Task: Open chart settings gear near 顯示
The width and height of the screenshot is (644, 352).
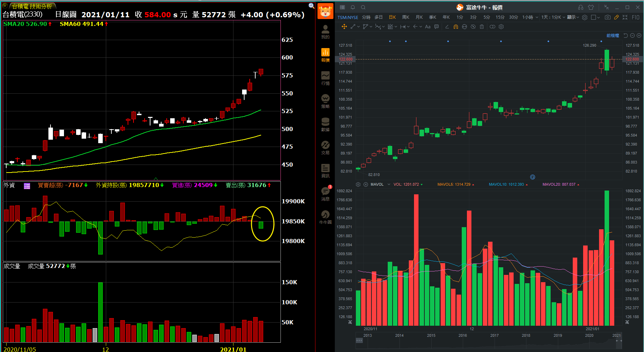Action: point(585,17)
